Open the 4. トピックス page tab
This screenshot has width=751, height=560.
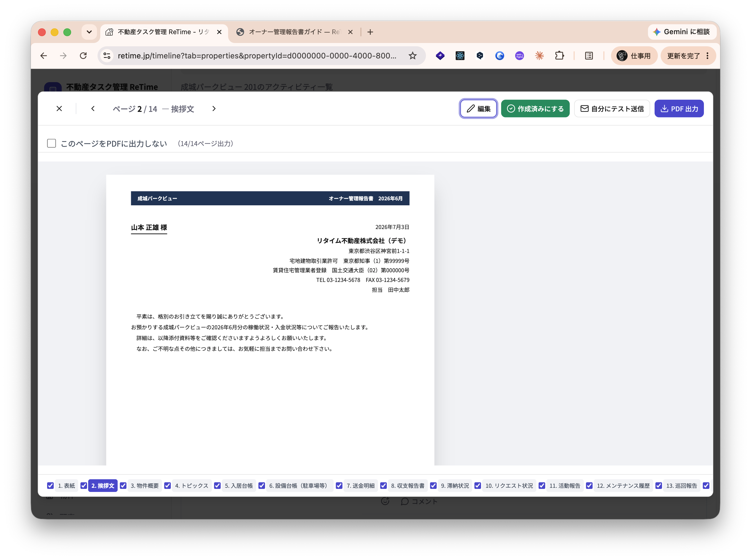tap(191, 485)
